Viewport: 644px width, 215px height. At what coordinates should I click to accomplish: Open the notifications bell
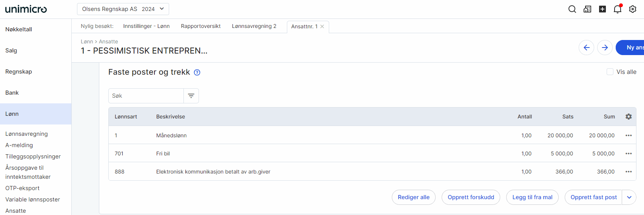[x=618, y=9]
